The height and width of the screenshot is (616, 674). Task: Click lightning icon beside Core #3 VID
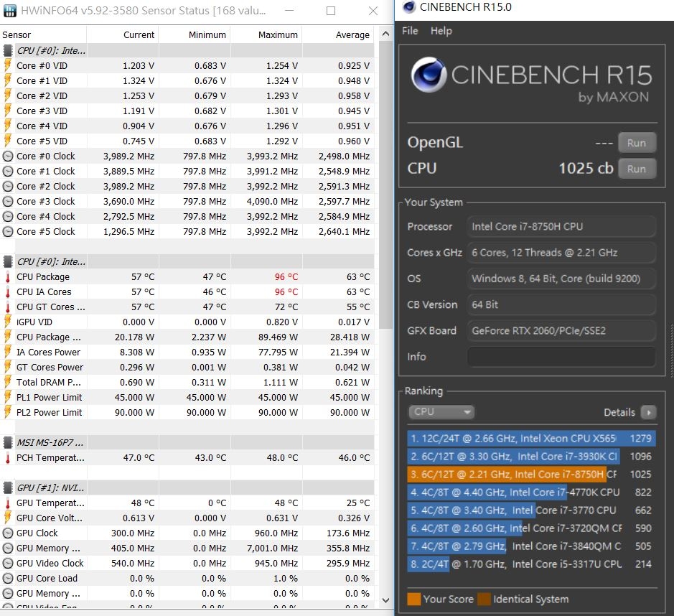(x=8, y=111)
